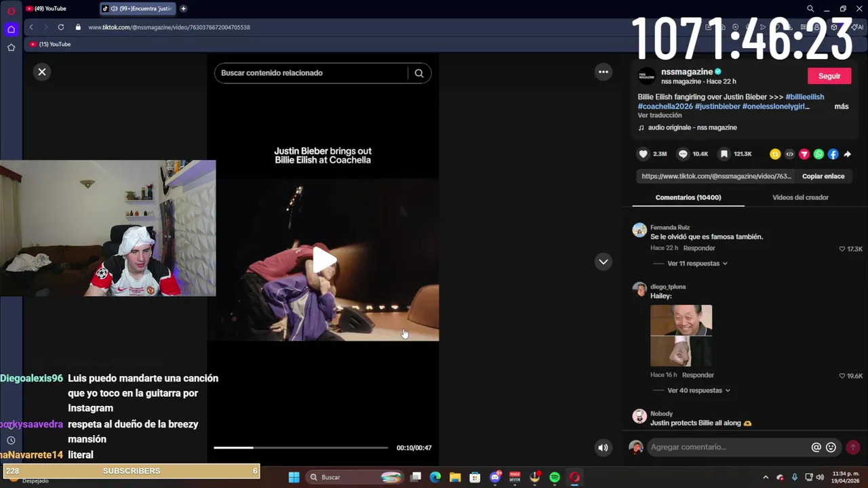Viewport: 868px width, 488px height.
Task: Send to friends with red paper-plane icon
Action: point(804,154)
